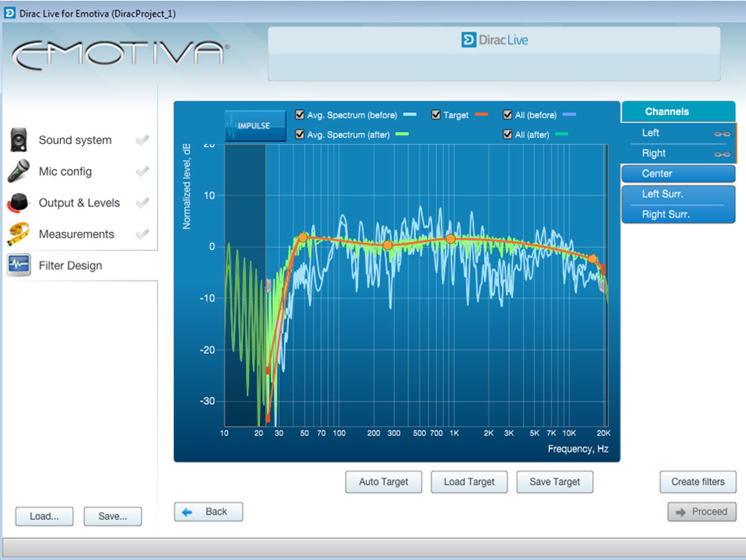This screenshot has width=746, height=560.
Task: Click the Filter Design waveform icon
Action: point(19,265)
